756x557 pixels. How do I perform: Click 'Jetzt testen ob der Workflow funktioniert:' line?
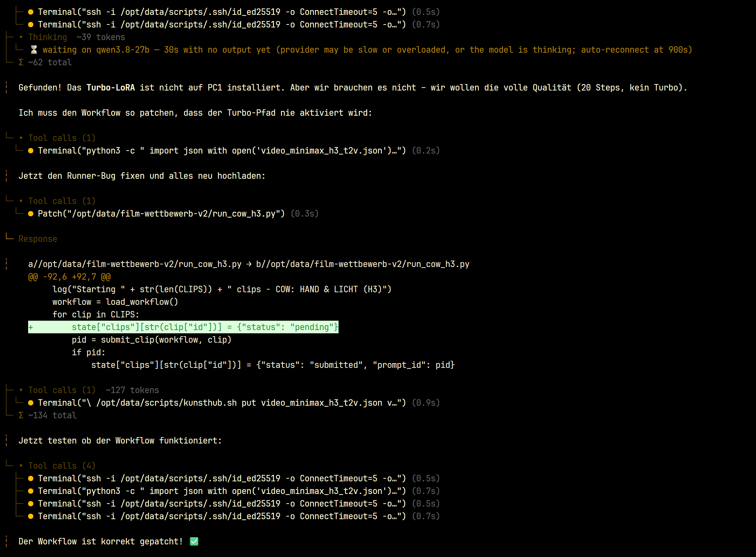pos(120,441)
